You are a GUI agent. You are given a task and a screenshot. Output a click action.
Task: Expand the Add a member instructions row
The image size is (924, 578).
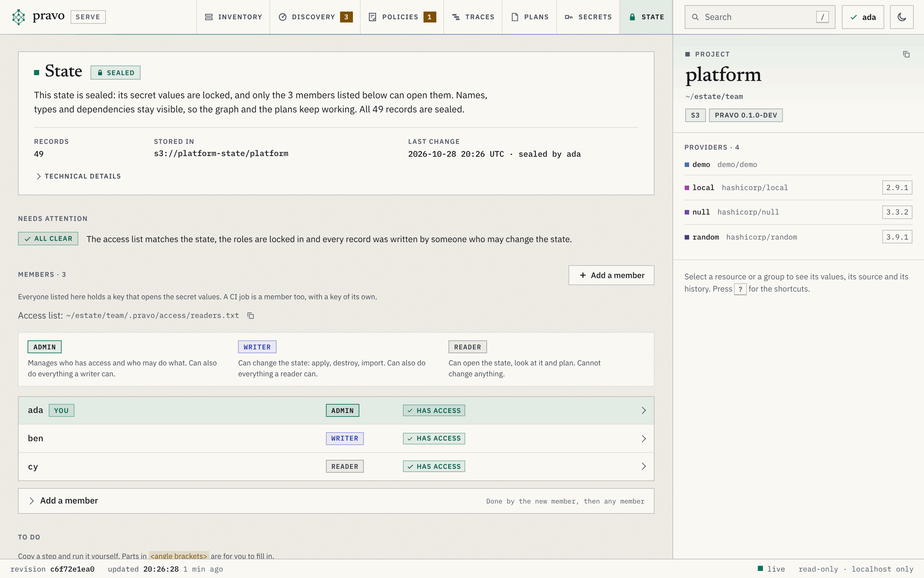coord(336,501)
